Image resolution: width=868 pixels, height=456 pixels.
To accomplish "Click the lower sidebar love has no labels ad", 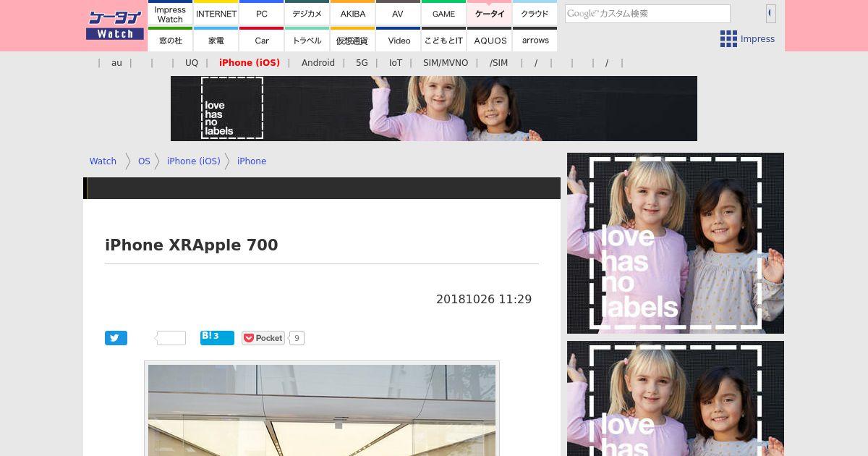I will click(676, 399).
